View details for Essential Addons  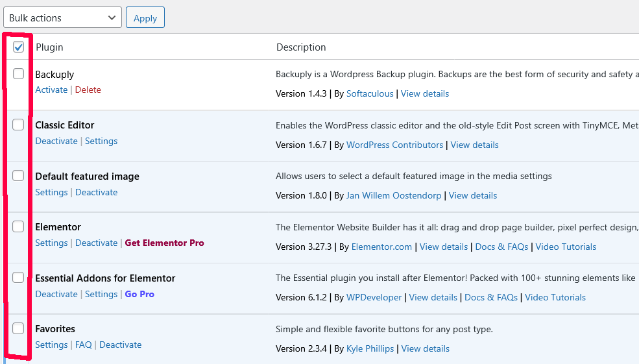tap(433, 298)
